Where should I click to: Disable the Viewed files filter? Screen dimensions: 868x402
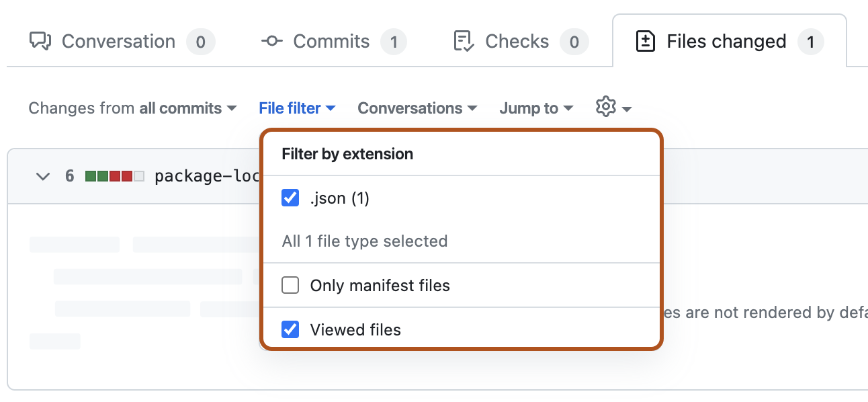tap(290, 329)
